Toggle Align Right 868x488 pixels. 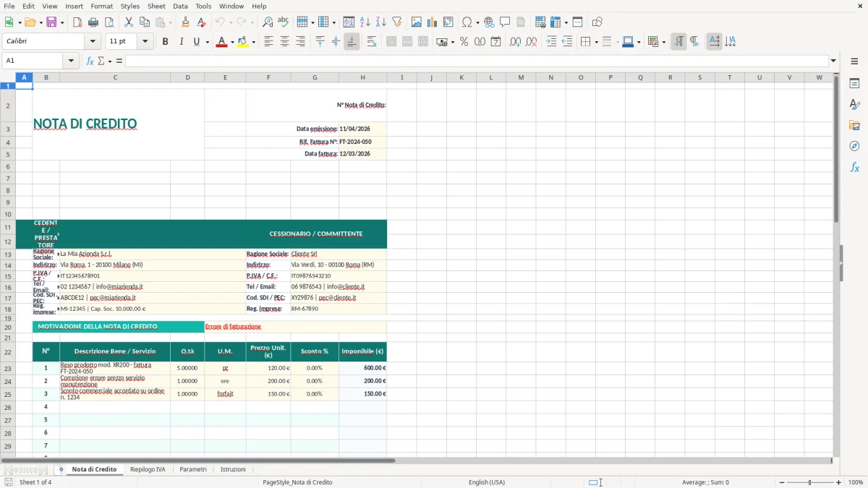[300, 42]
